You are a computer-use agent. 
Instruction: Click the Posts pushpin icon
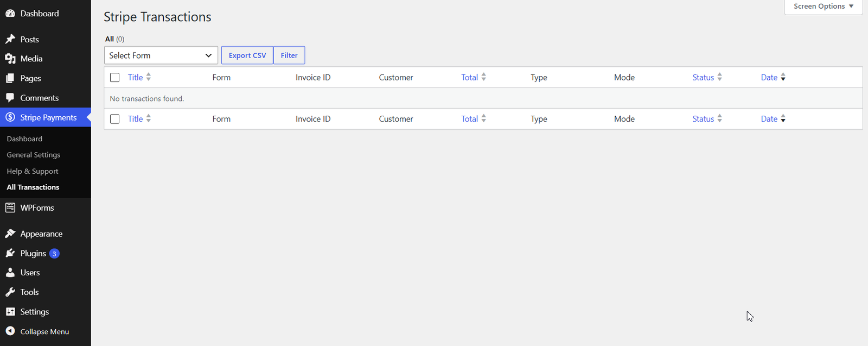[x=10, y=39]
